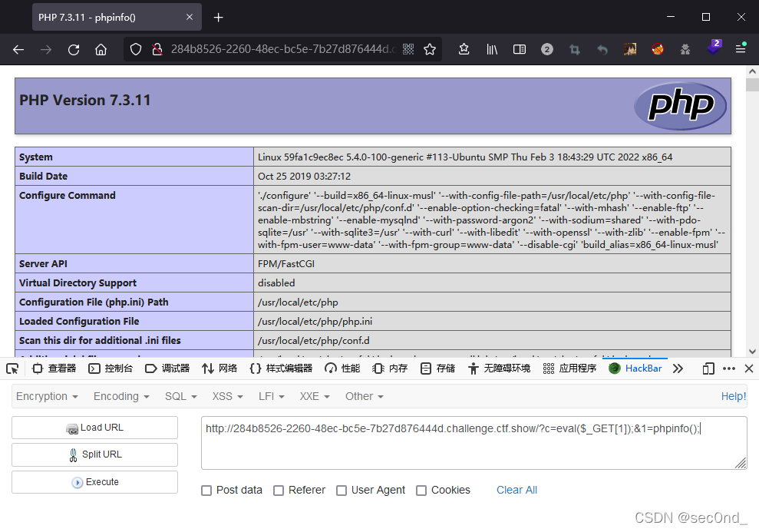Open HackBar Help! link

[x=734, y=396]
